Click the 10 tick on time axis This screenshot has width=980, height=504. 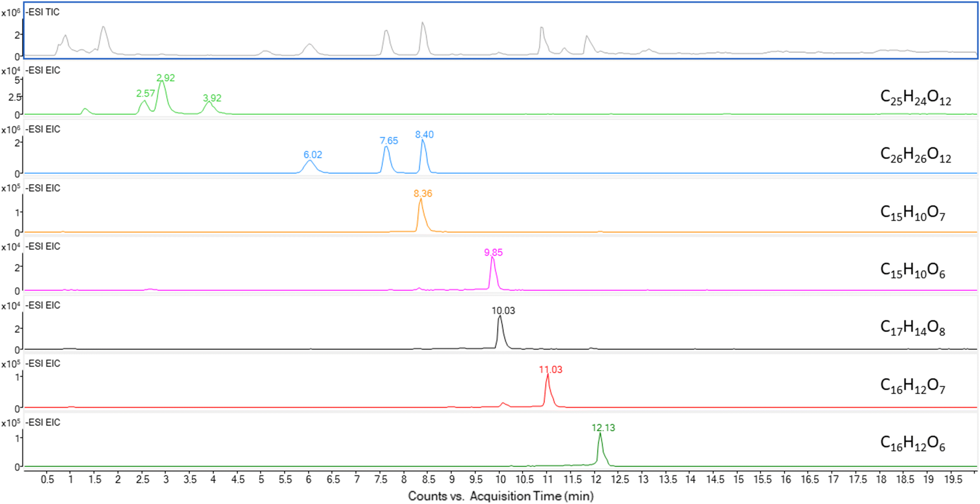[x=500, y=480]
